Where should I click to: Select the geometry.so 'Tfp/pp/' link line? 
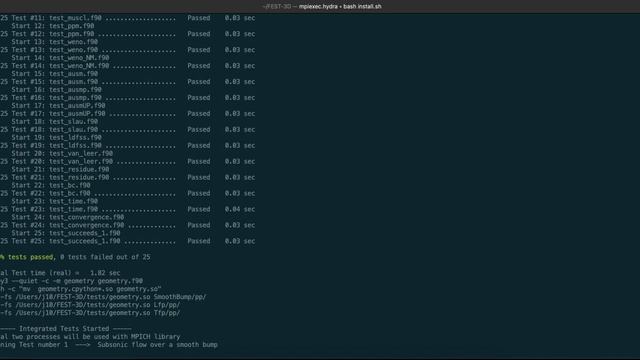click(90, 313)
